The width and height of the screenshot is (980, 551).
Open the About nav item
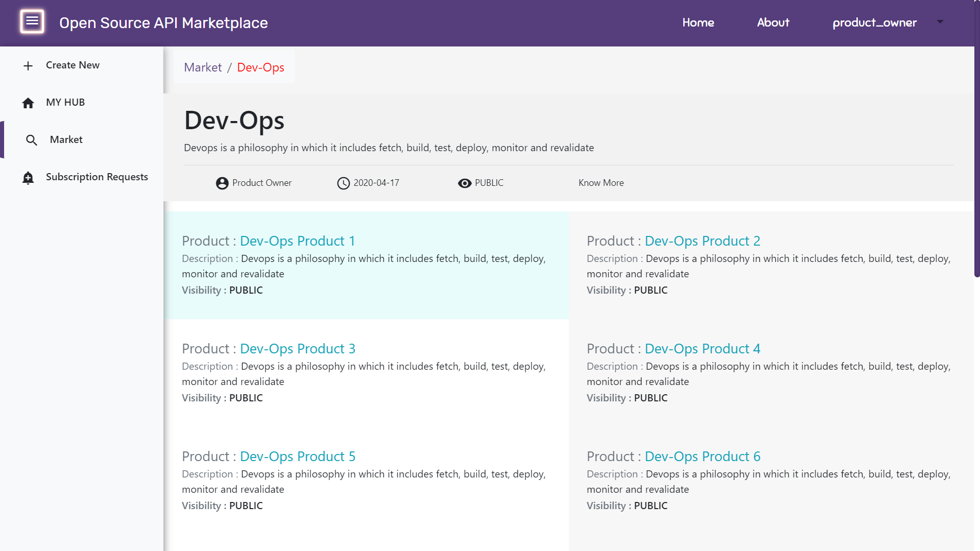[773, 22]
